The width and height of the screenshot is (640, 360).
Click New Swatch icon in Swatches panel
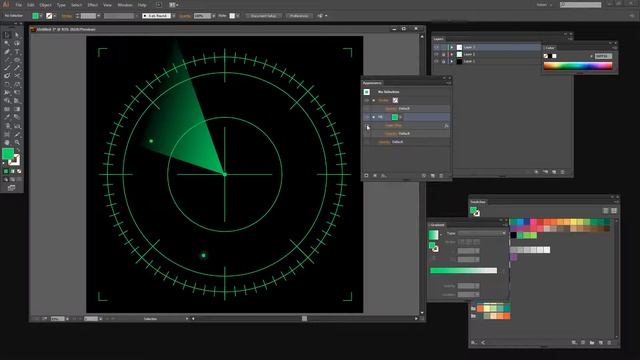[600, 342]
